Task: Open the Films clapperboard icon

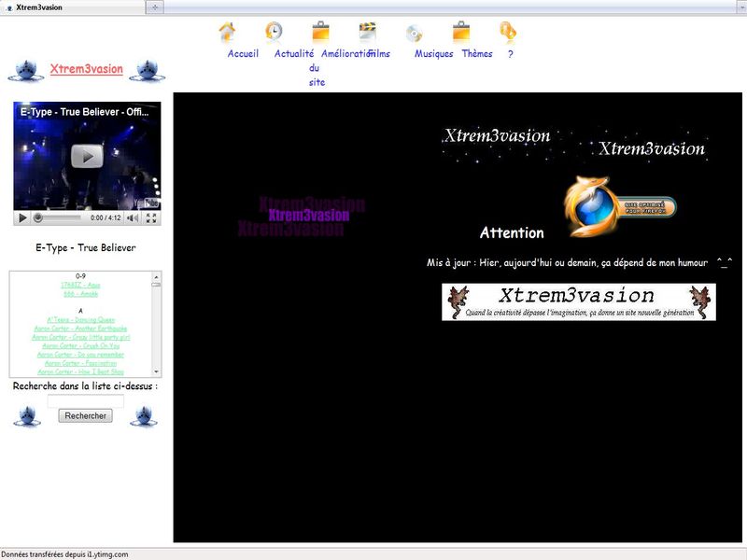Action: pyautogui.click(x=367, y=33)
